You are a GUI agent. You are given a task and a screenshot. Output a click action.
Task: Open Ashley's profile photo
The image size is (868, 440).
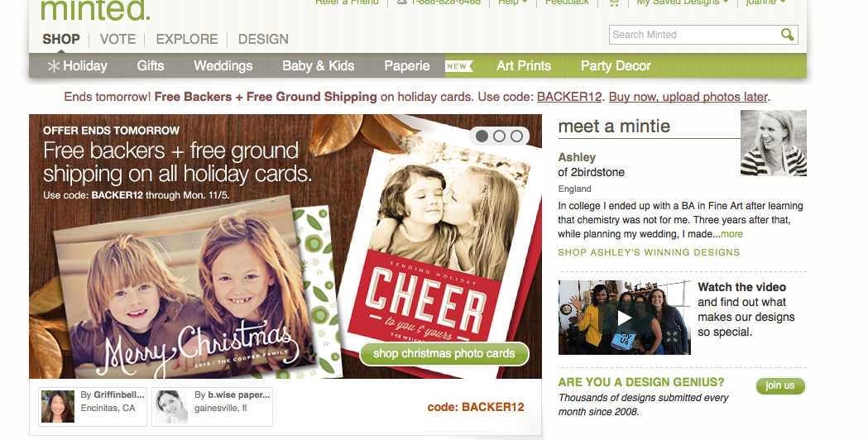tap(774, 143)
